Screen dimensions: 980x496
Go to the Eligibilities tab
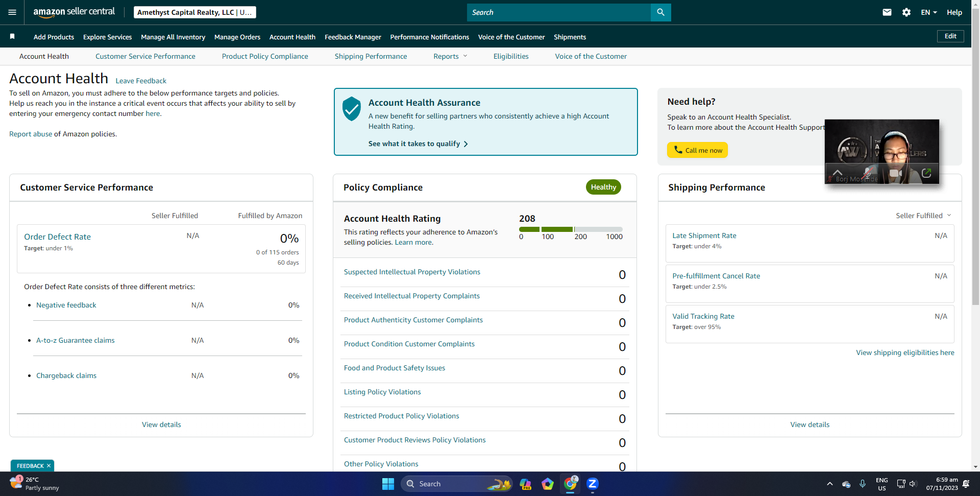tap(511, 56)
